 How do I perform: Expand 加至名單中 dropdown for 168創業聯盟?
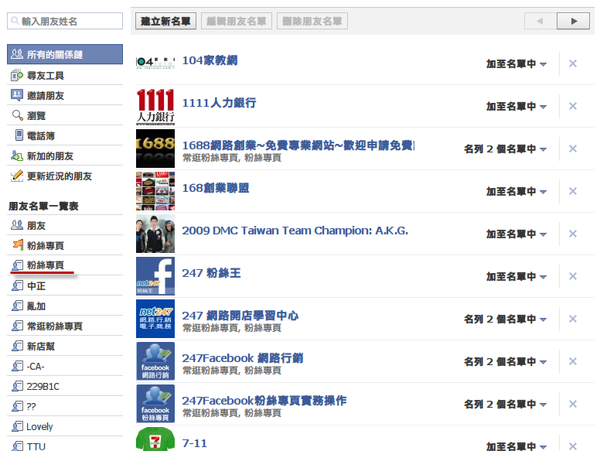516,191
